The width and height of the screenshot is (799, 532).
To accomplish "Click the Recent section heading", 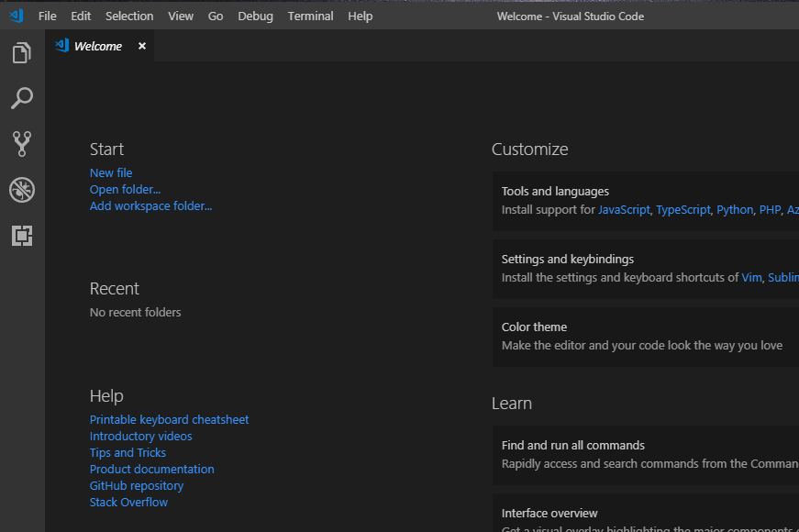I will (x=114, y=288).
